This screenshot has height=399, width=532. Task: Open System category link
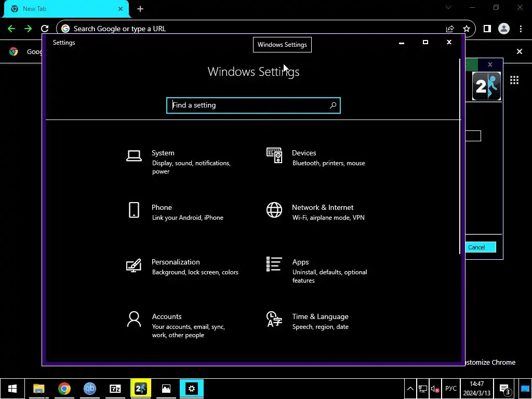tap(163, 153)
